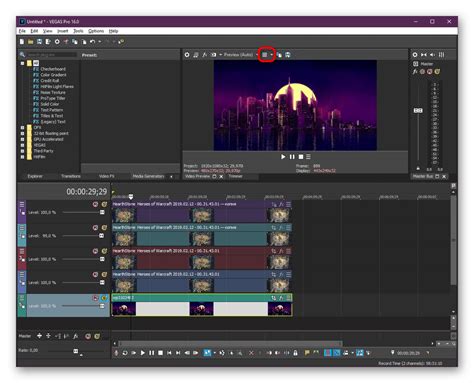
Task: Mute the first purple video track
Action: [x=95, y=204]
